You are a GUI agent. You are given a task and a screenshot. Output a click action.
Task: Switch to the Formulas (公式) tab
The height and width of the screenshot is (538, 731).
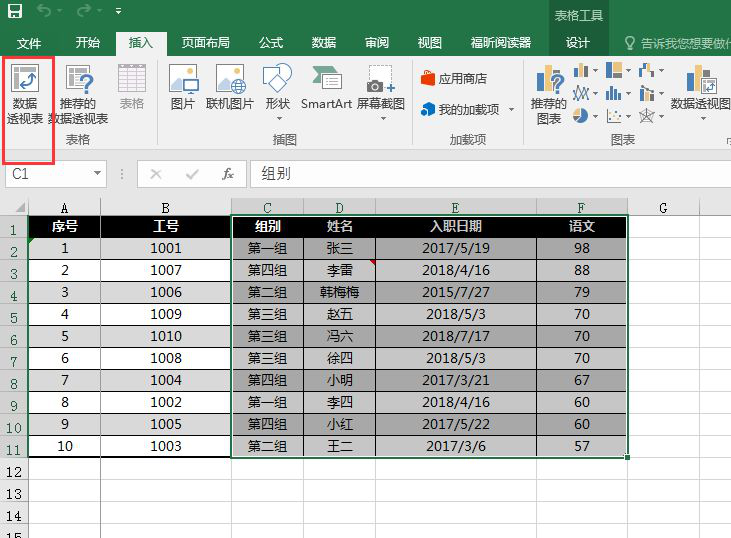coord(270,43)
